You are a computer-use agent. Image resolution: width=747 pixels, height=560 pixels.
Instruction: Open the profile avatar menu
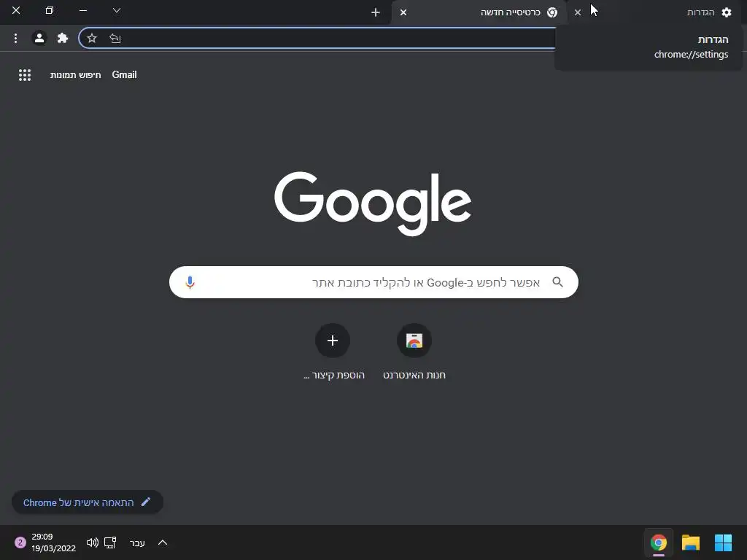39,38
